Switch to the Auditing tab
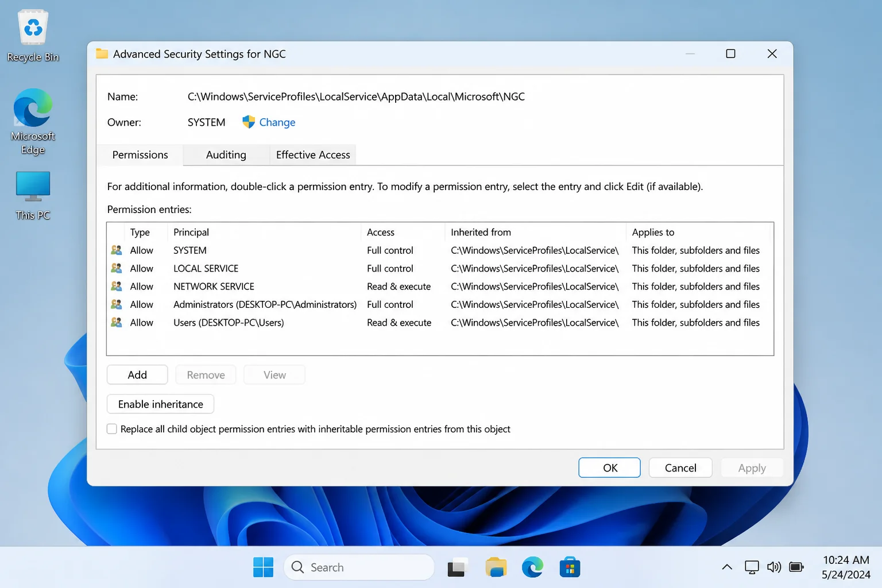The image size is (882, 588). click(226, 154)
